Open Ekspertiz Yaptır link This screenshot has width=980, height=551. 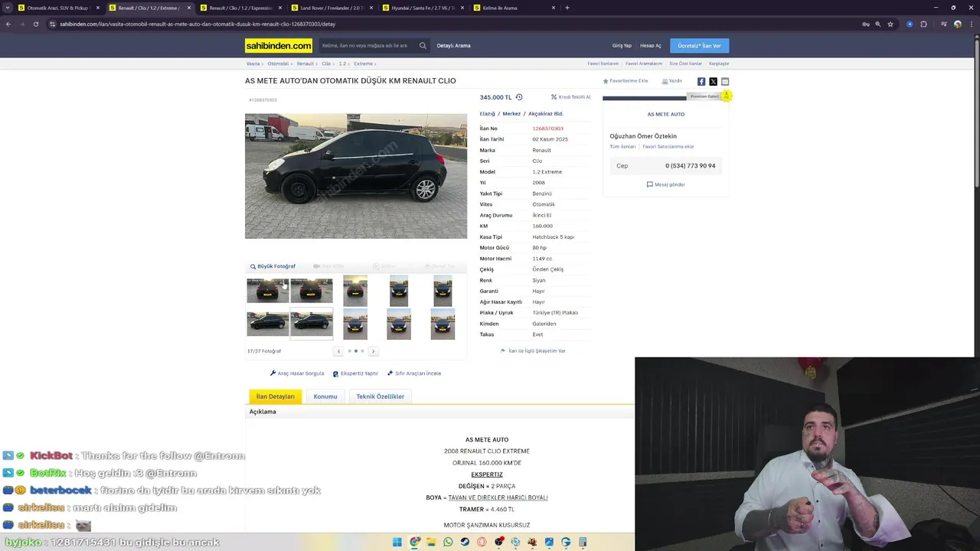pos(355,373)
